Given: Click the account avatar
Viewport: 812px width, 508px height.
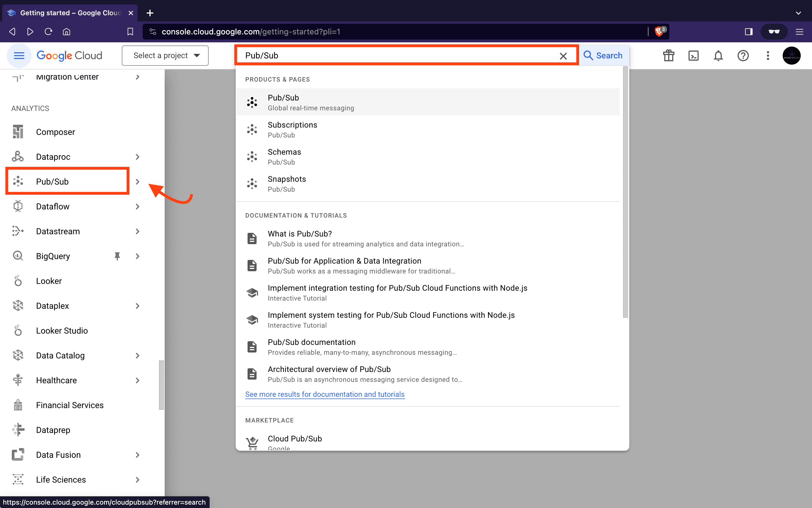Looking at the screenshot, I should point(791,55).
